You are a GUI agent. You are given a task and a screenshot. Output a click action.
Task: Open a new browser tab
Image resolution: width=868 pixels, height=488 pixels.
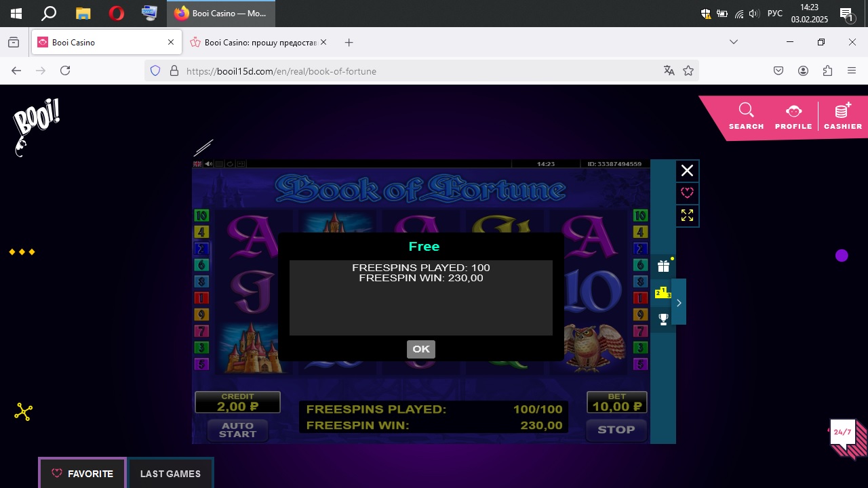349,42
